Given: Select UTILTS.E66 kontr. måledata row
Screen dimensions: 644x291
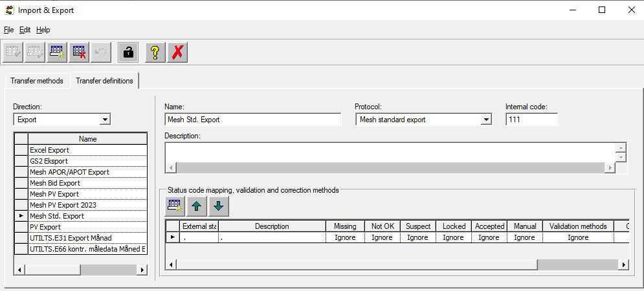Looking at the screenshot, I should 87,249.
